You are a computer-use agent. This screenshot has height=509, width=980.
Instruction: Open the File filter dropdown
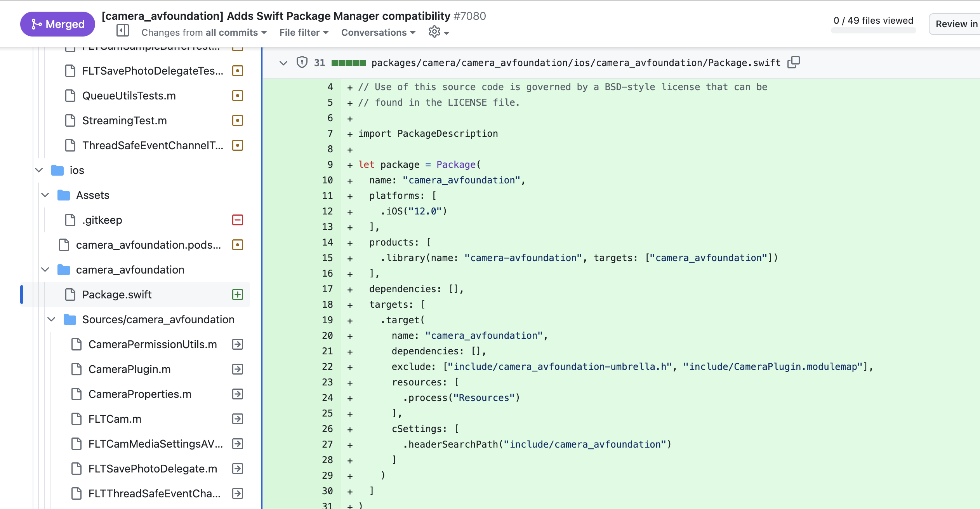coord(304,33)
